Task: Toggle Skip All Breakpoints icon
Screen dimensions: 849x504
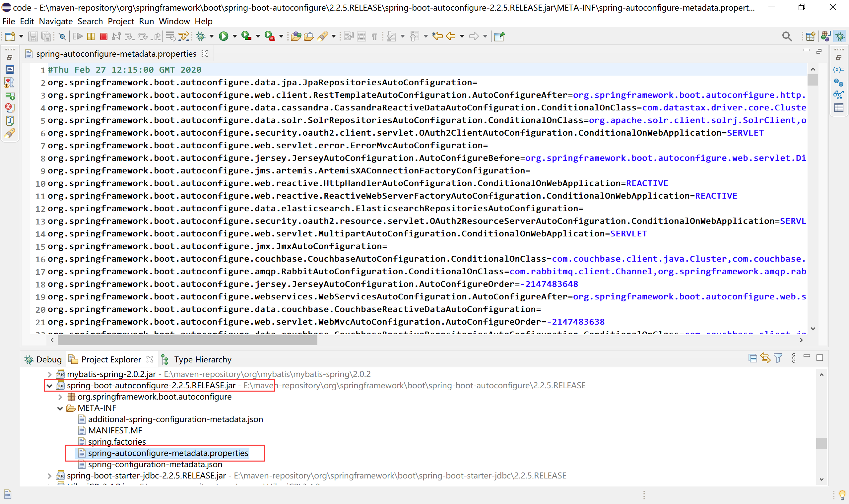Action: pos(62,36)
